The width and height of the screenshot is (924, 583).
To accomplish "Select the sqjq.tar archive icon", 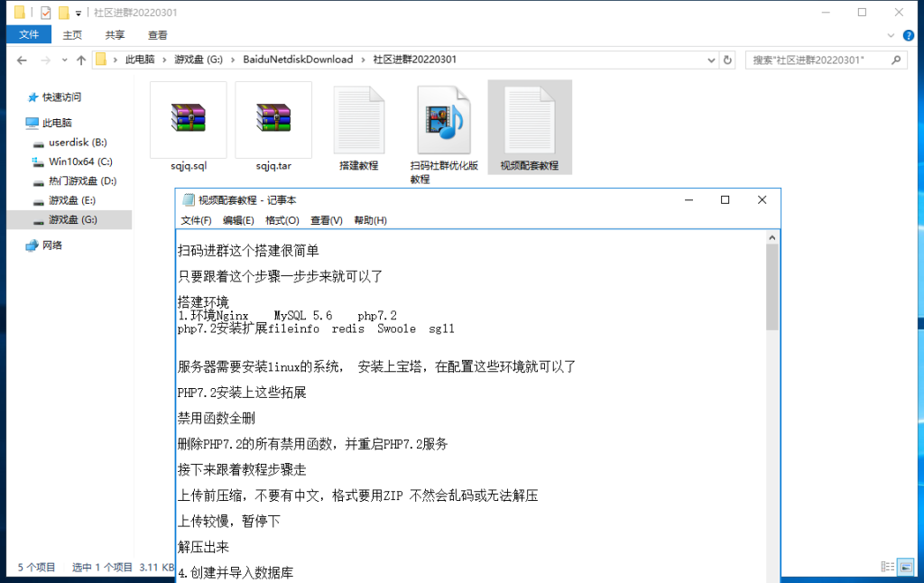I will [273, 118].
